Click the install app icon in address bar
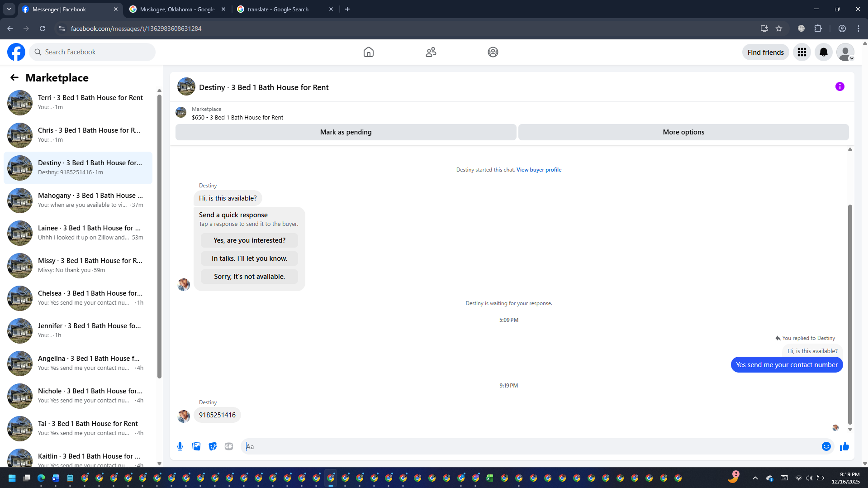 click(764, 29)
